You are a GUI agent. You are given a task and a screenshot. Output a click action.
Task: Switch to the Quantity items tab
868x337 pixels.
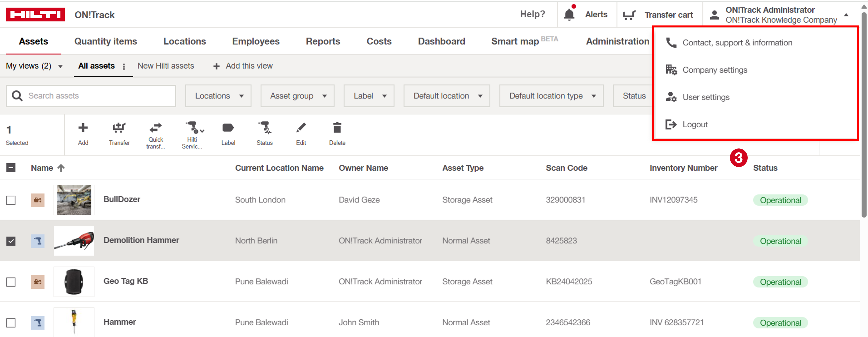106,41
